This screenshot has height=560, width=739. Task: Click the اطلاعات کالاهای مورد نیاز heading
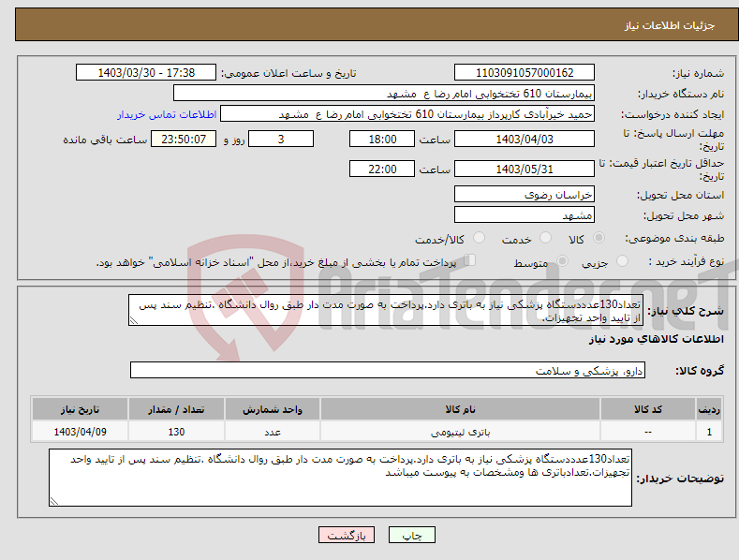click(x=656, y=339)
